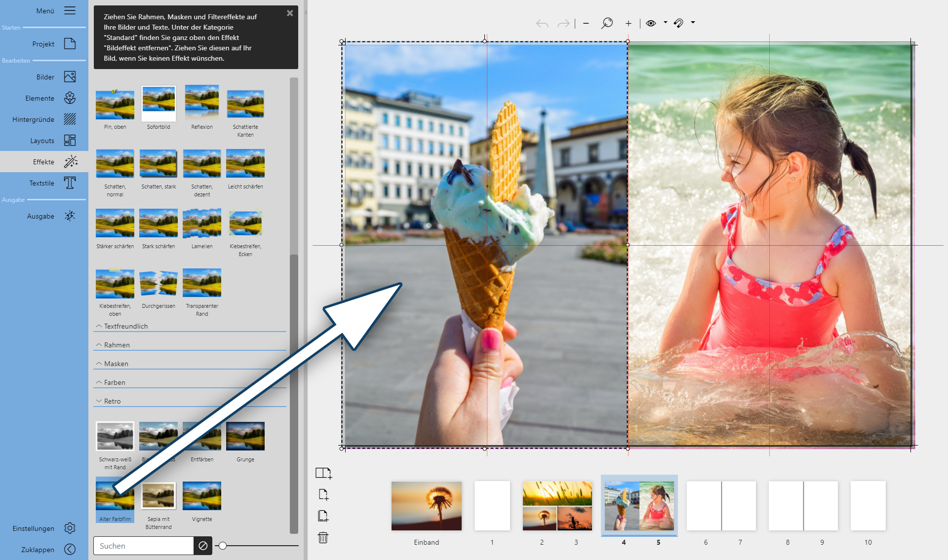Expand the Rahmen effects category
Viewport: 948px width, 560px height.
pyautogui.click(x=117, y=345)
